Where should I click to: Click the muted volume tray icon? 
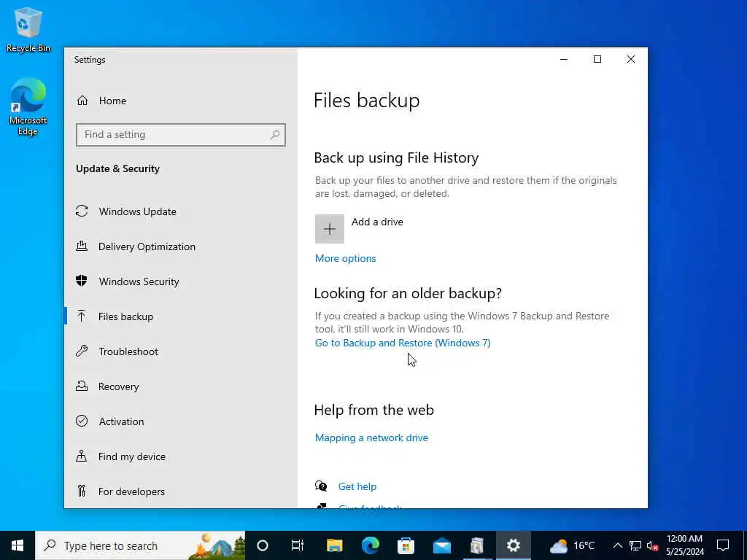(652, 545)
